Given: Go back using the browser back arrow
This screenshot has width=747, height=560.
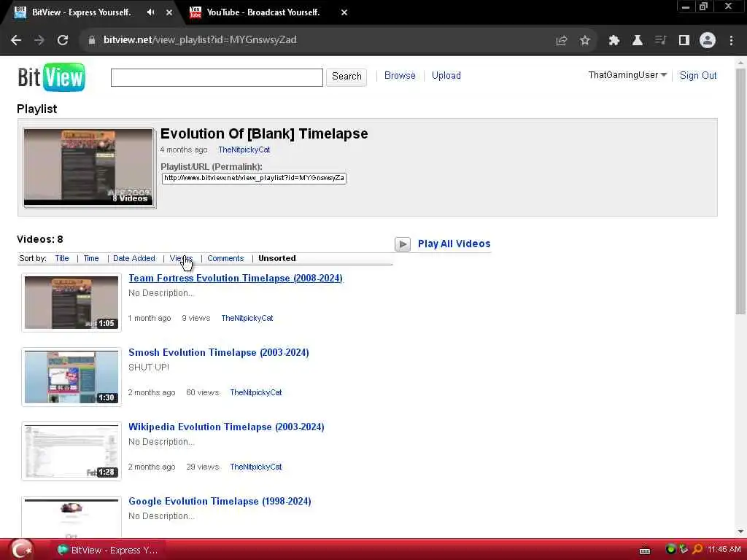Looking at the screenshot, I should (x=16, y=41).
